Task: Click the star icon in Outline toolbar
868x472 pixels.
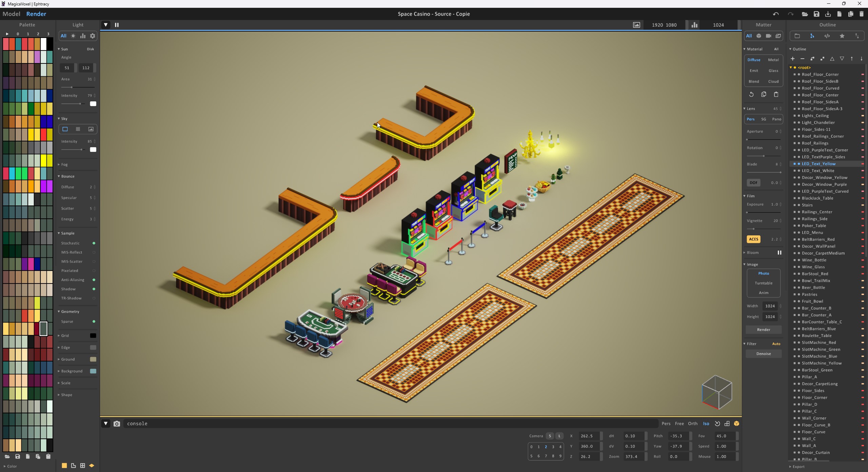Action: 842,36
